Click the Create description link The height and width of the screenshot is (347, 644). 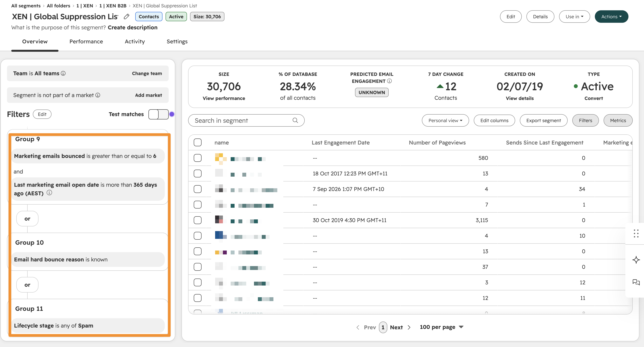tap(133, 27)
